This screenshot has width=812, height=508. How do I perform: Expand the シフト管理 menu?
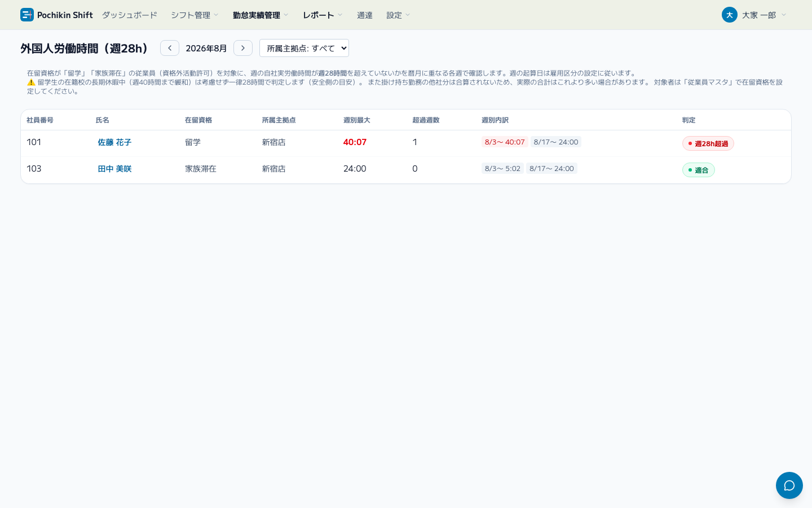(x=195, y=15)
